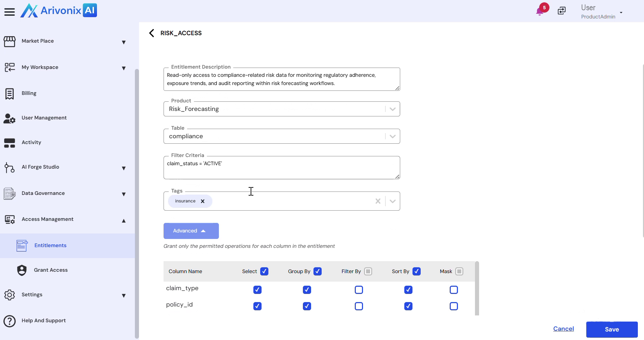Open the hamburger navigation menu
The width and height of the screenshot is (644, 340).
[10, 12]
